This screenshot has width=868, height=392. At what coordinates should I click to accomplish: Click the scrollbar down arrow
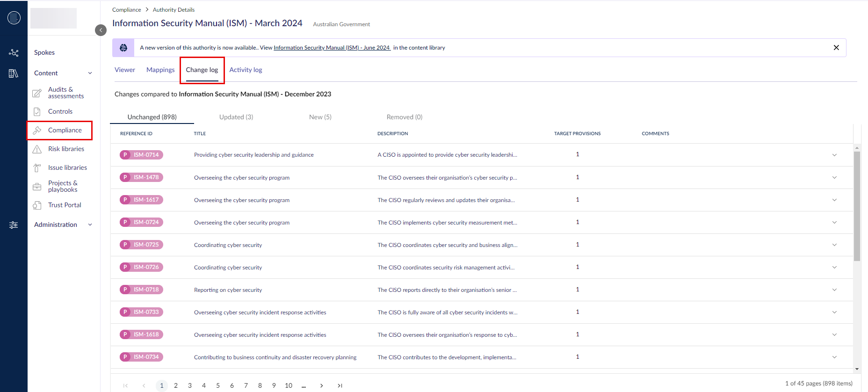(x=857, y=369)
